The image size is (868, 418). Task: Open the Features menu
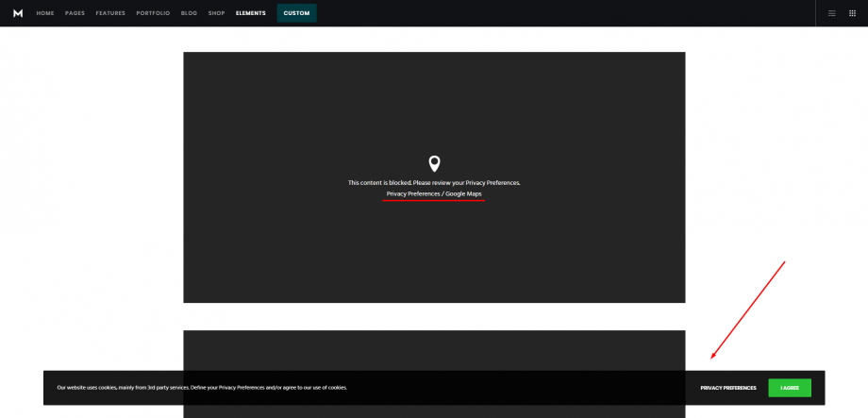(x=110, y=13)
